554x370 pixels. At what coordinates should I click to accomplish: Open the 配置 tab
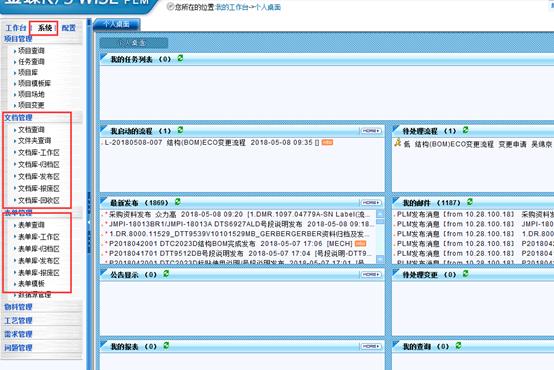point(69,28)
